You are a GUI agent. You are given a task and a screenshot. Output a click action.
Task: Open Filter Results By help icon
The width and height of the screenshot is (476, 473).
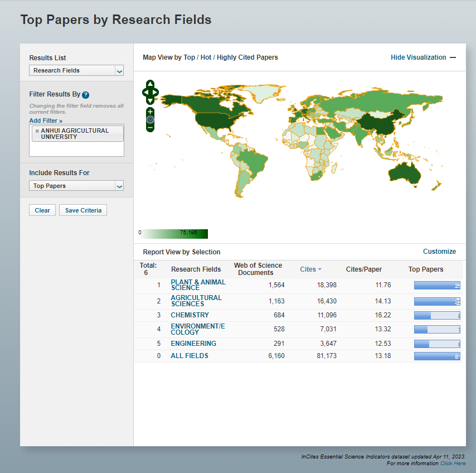tap(86, 95)
